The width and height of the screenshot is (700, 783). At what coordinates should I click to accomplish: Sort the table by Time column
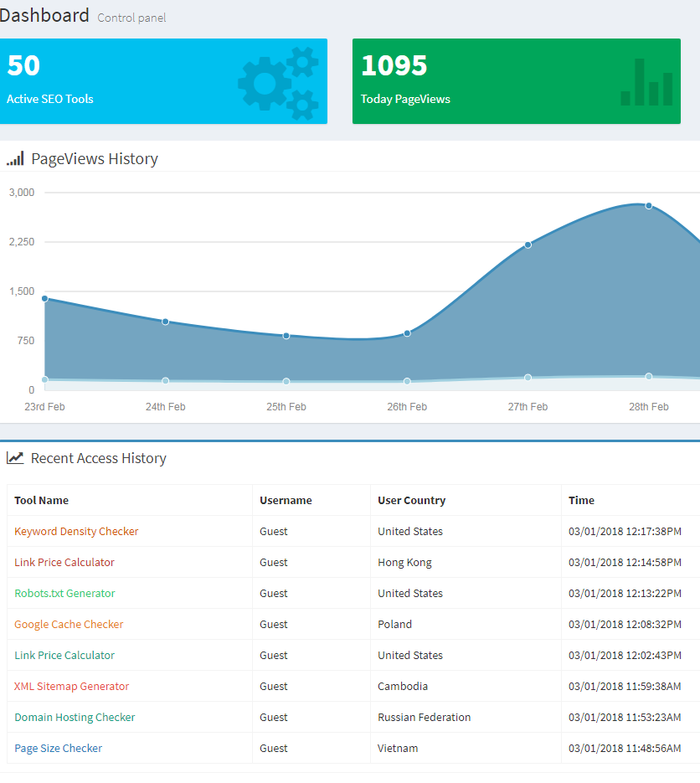581,500
